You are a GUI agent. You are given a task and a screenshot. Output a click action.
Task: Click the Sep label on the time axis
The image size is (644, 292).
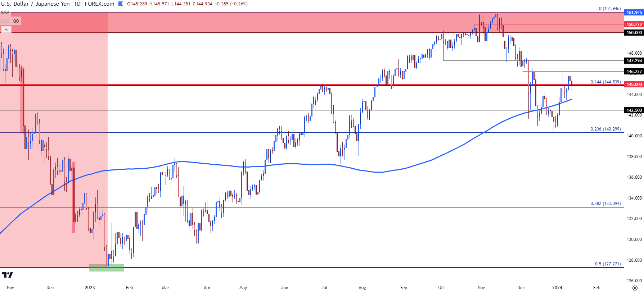404,288
